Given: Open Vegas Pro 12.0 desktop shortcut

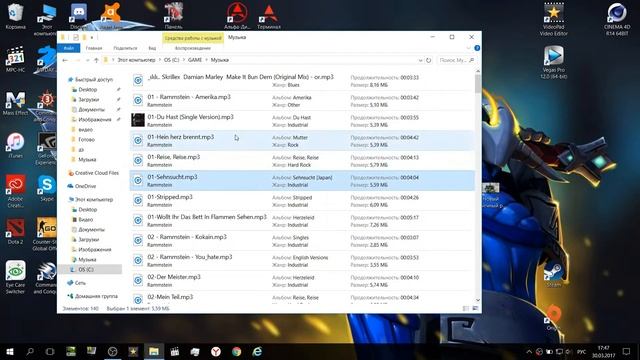Looking at the screenshot, I should click(553, 62).
